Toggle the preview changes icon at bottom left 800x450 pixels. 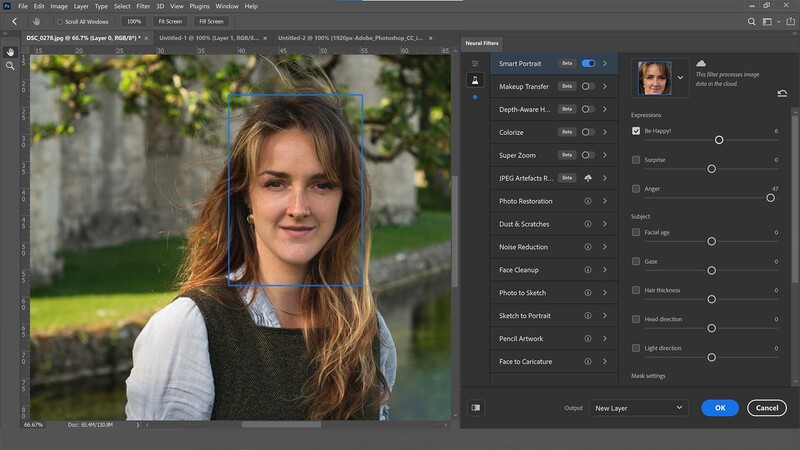(x=476, y=408)
